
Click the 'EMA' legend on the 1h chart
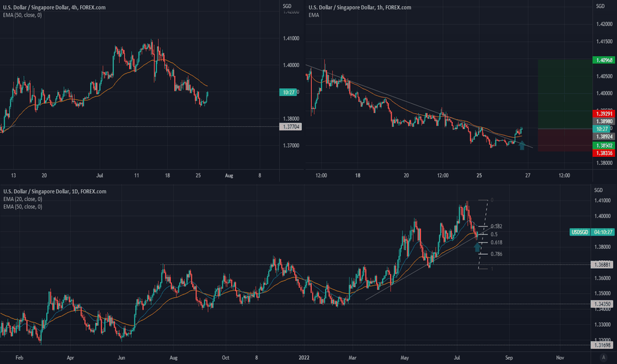314,15
